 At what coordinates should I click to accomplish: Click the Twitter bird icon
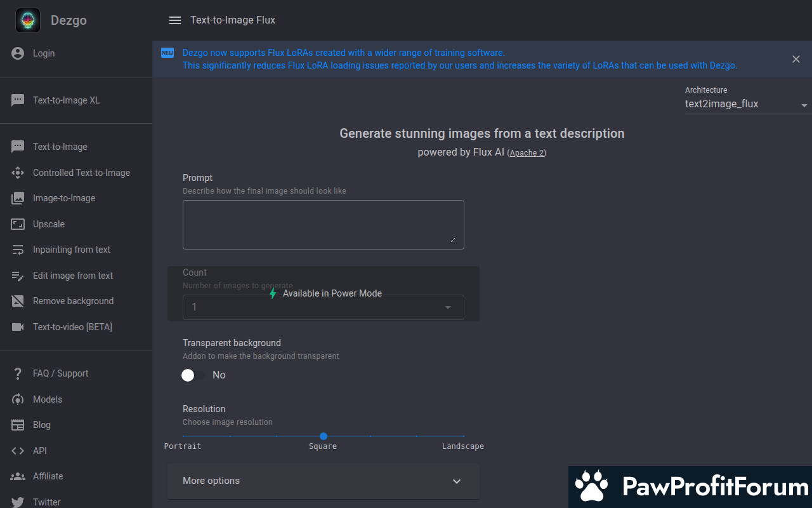pos(18,502)
